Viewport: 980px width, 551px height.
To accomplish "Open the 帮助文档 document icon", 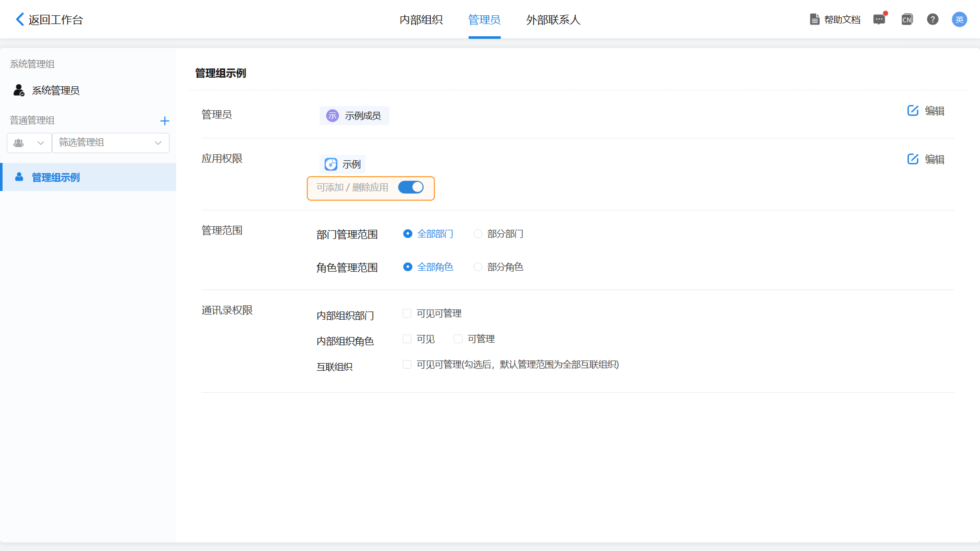I will tap(814, 19).
